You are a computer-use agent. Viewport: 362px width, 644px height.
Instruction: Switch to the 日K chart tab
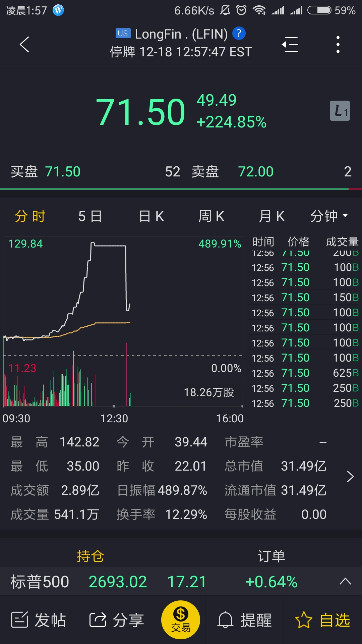(x=152, y=216)
